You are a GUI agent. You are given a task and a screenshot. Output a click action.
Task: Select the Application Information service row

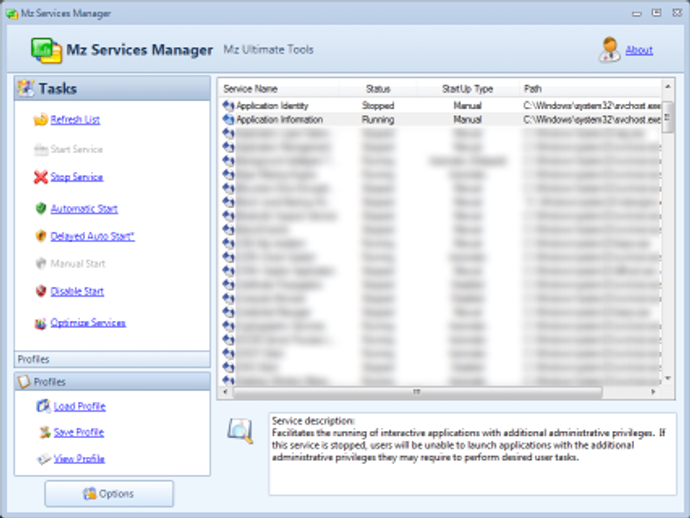click(x=440, y=119)
